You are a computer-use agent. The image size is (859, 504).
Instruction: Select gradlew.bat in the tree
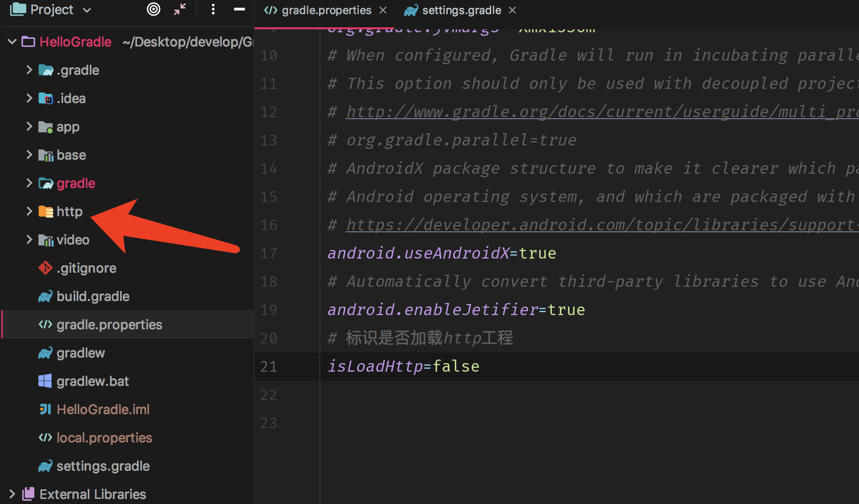[x=92, y=381]
